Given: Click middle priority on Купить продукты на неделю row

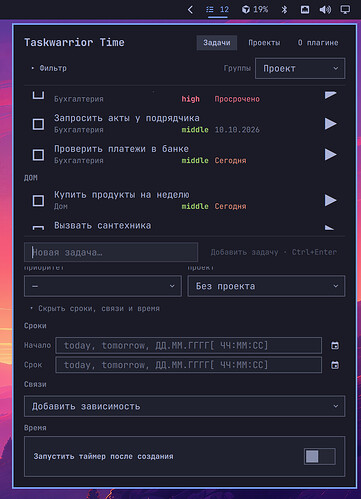Looking at the screenshot, I should [195, 206].
